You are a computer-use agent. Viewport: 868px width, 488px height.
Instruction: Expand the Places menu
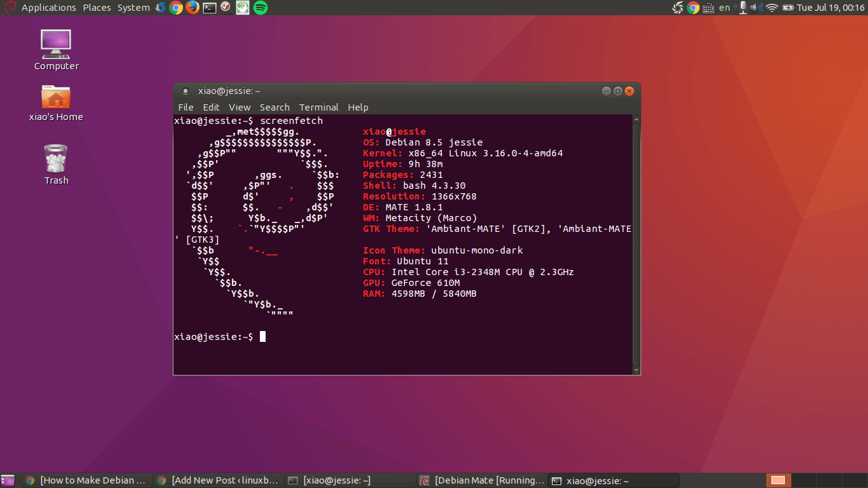click(97, 8)
